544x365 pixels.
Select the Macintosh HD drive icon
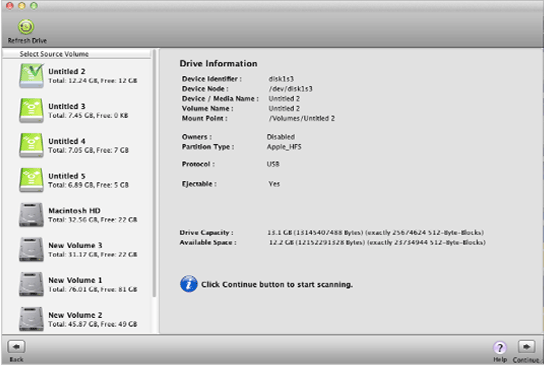point(31,215)
